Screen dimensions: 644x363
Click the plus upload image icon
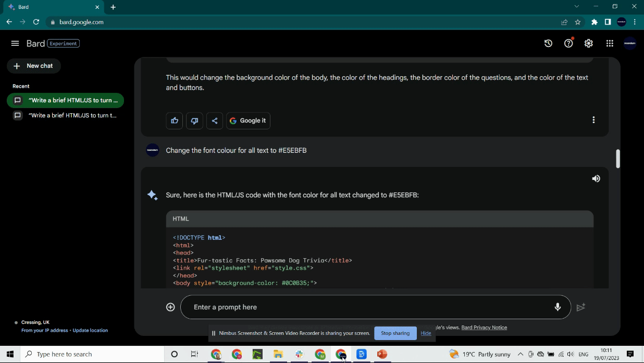(170, 307)
